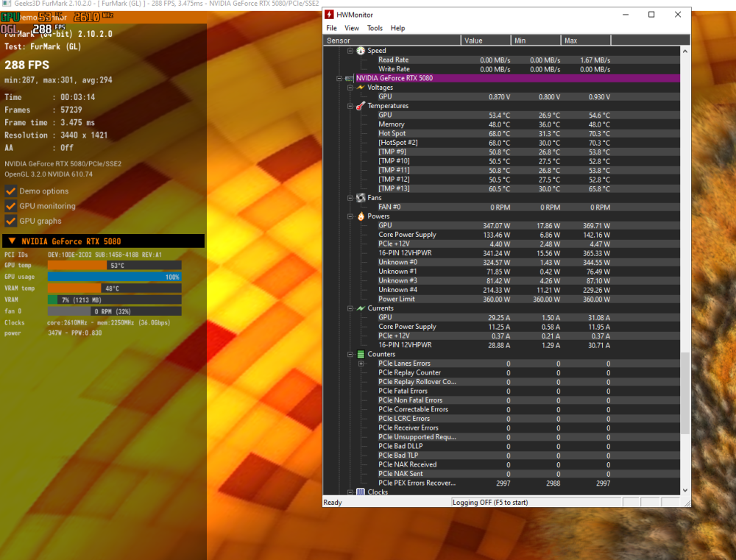Open the File menu in HWMonitor
Viewport: 736px width, 560px height.
(331, 28)
